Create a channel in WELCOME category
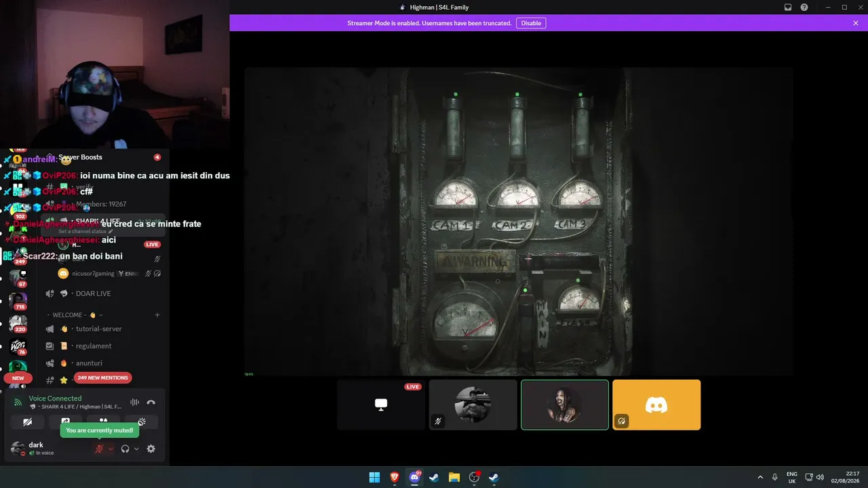Image resolution: width=868 pixels, height=488 pixels. [157, 315]
